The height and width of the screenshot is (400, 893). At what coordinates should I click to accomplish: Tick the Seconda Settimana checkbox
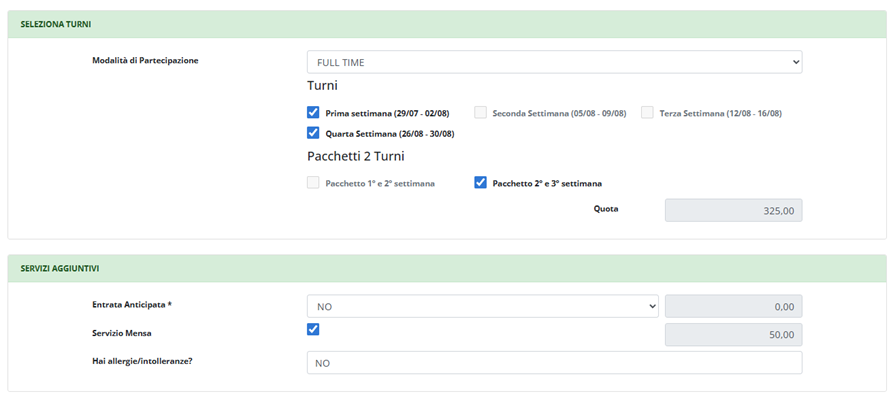(481, 113)
